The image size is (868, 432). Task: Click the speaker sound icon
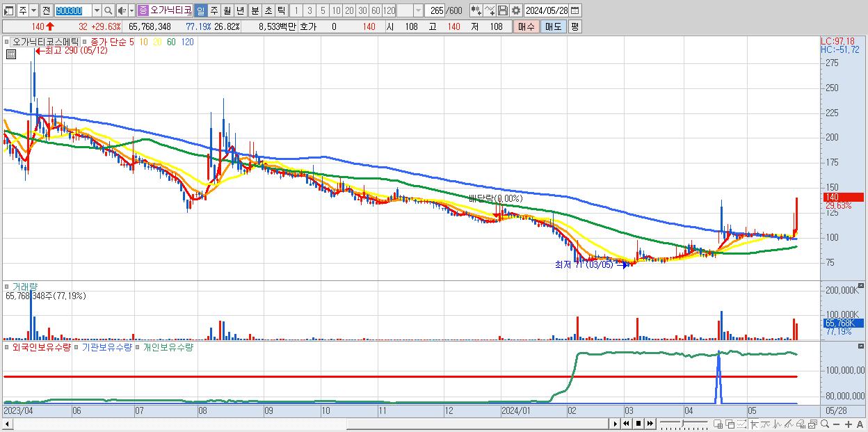tap(122, 10)
